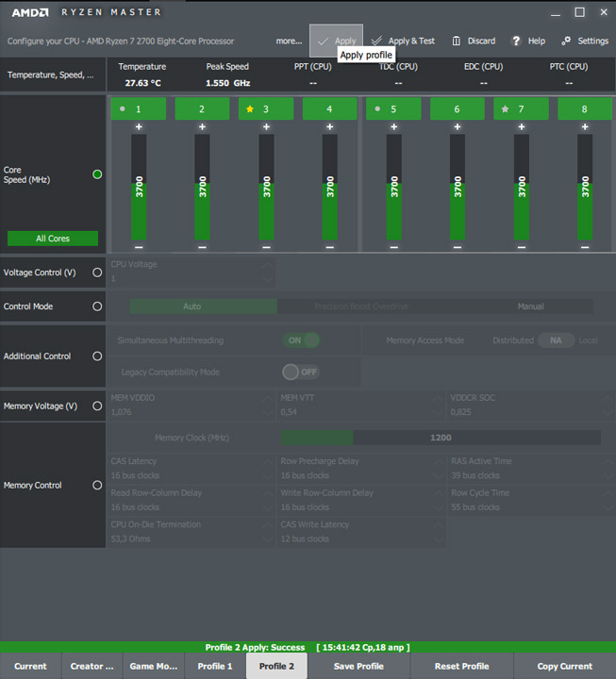
Task: Raise Read Row-Column Delay up chevron
Action: point(268,493)
